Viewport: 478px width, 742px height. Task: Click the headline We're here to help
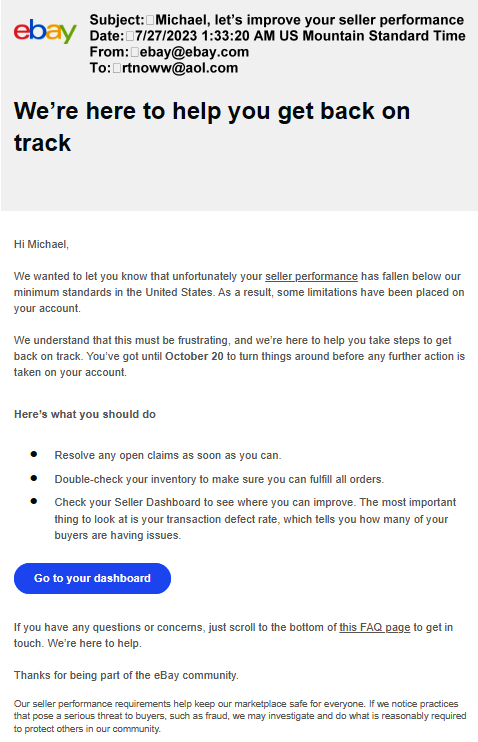click(x=212, y=127)
